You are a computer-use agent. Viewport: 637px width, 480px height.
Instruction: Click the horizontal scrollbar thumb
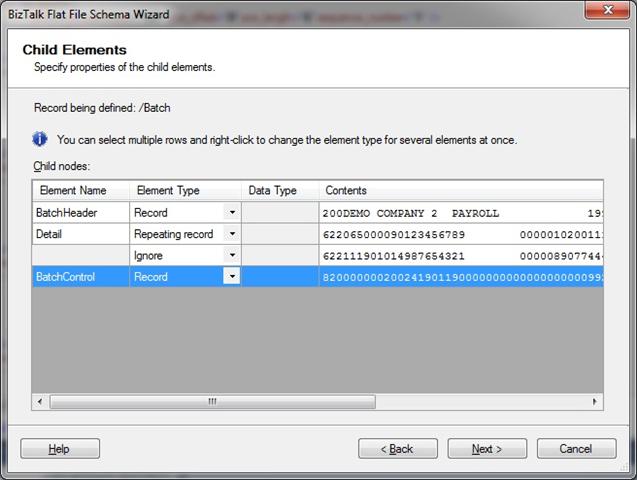[212, 402]
